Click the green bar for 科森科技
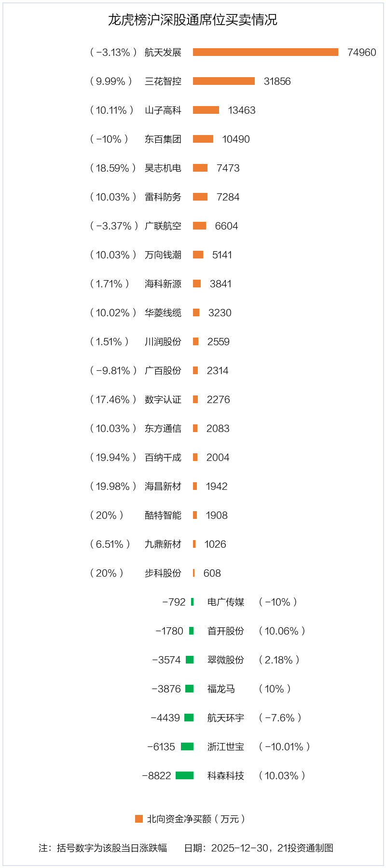 coord(184,775)
